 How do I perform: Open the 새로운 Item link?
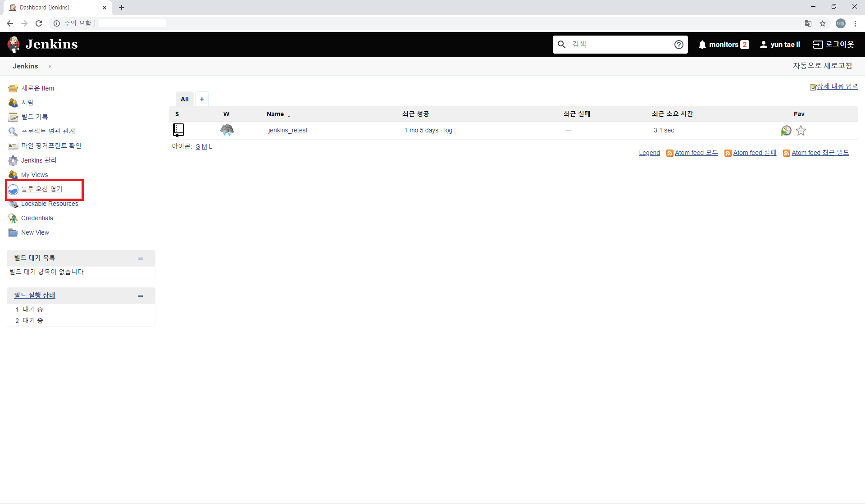coord(38,88)
